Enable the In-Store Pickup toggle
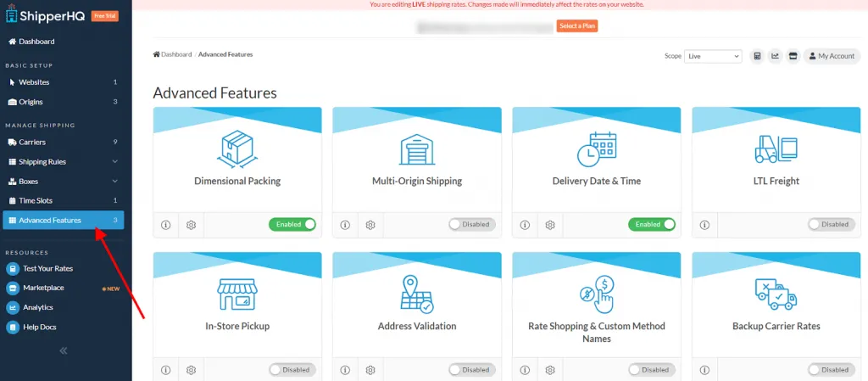Image resolution: width=868 pixels, height=381 pixels. click(x=292, y=369)
